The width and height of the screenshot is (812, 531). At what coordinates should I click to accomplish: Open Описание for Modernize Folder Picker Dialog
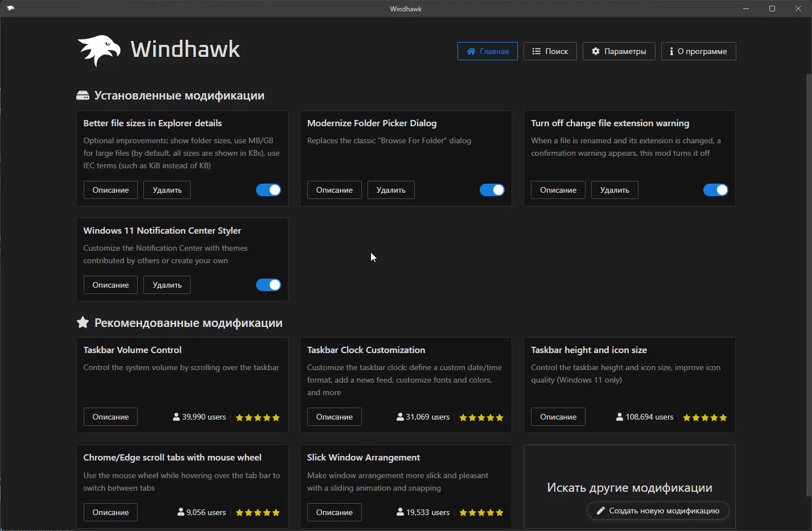(x=335, y=190)
